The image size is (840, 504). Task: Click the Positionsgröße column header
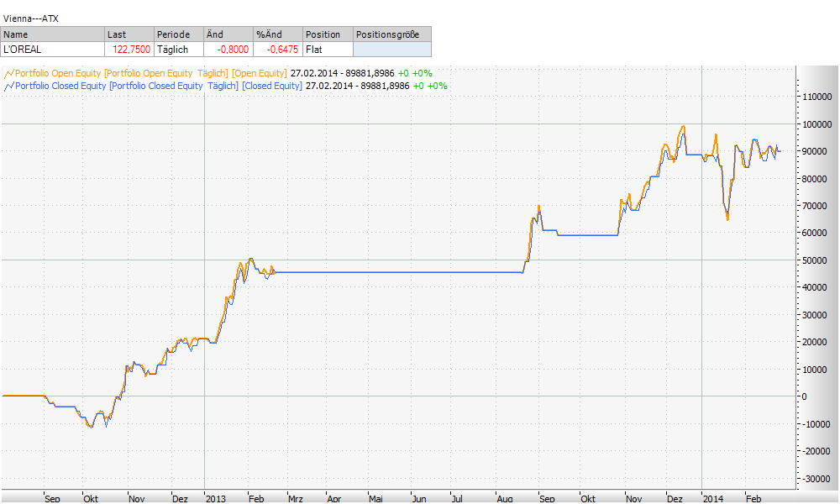tap(392, 34)
